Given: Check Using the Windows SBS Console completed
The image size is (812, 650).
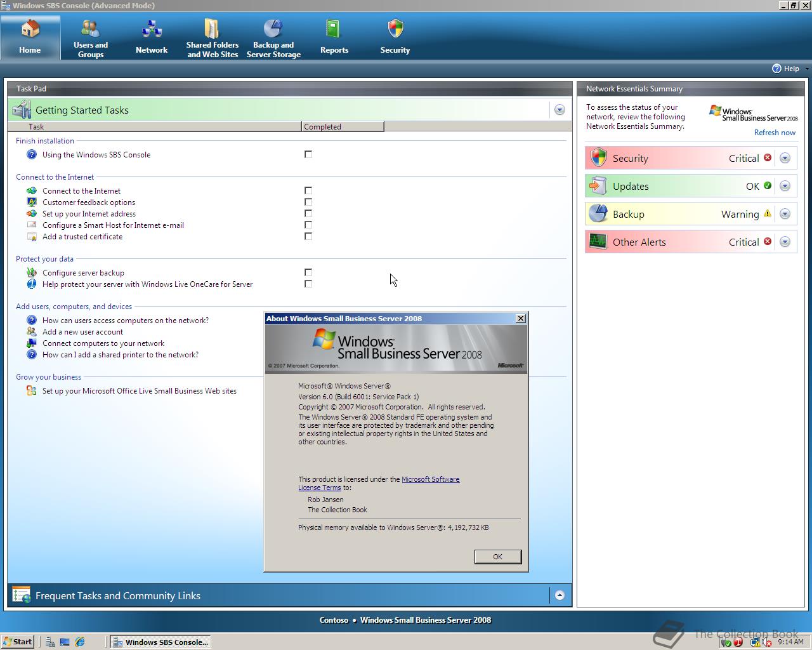Looking at the screenshot, I should (308, 154).
